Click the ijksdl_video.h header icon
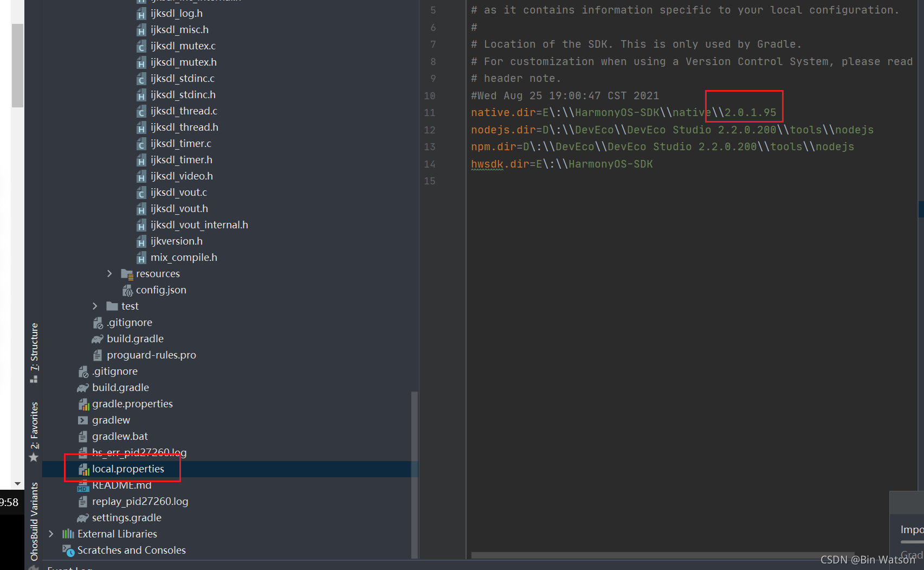924x570 pixels. pos(141,176)
